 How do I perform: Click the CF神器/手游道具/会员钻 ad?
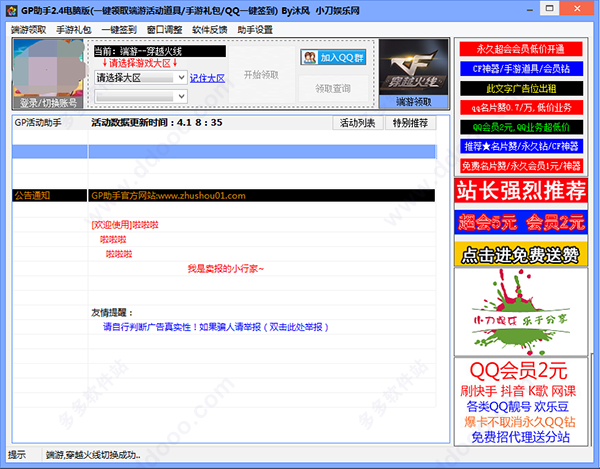(521, 69)
